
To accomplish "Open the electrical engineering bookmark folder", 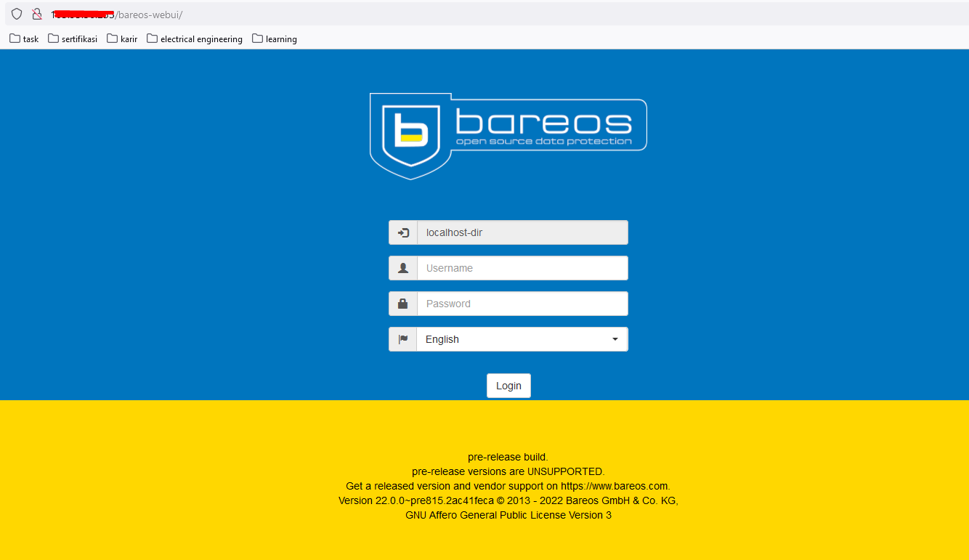I will point(195,38).
